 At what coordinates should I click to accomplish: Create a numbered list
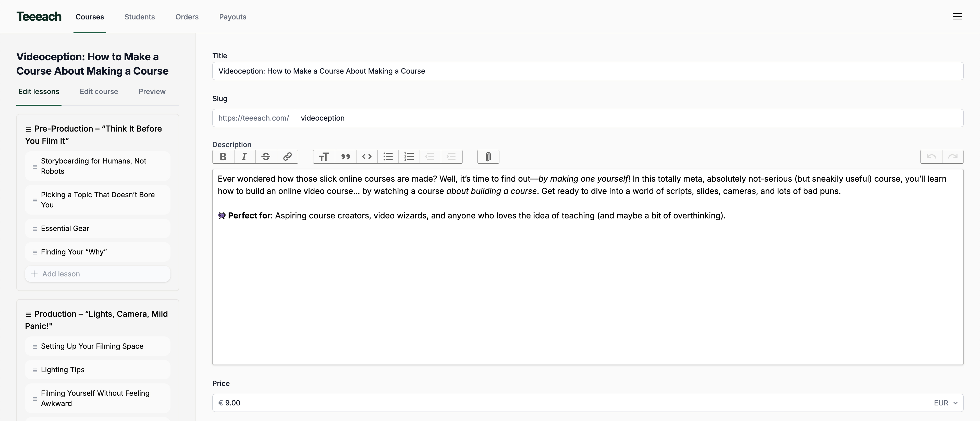click(409, 156)
